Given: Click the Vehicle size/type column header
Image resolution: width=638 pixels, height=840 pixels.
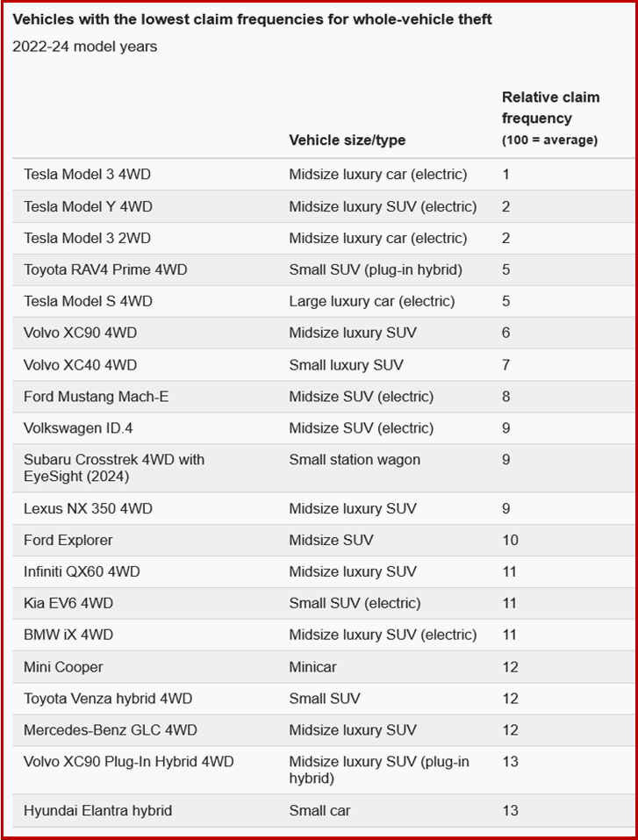Looking at the screenshot, I should (x=348, y=140).
